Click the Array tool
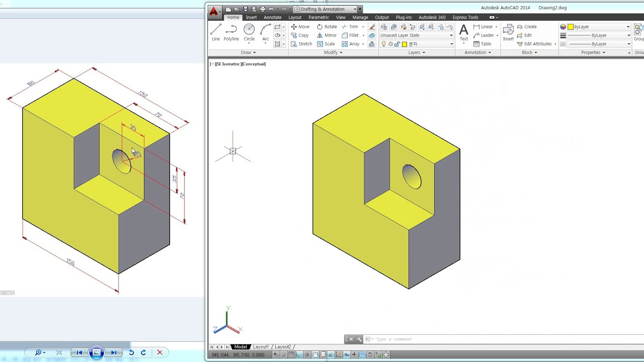This screenshot has height=362, width=644. point(351,44)
